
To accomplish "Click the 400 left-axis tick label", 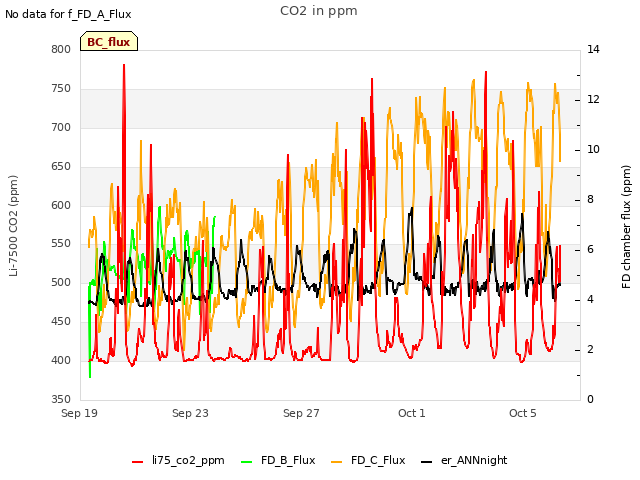I will click(61, 360).
